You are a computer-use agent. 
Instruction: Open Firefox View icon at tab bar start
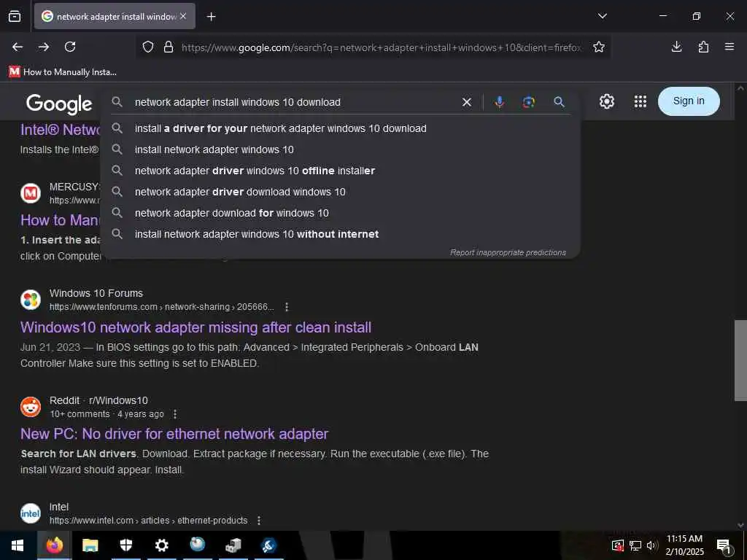coord(15,17)
